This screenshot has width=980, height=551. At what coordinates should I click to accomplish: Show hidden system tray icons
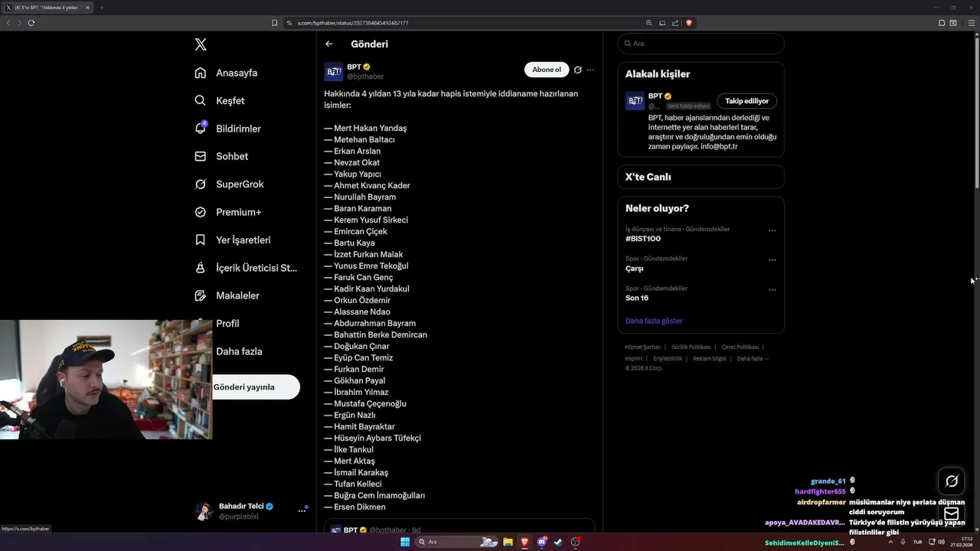click(890, 542)
